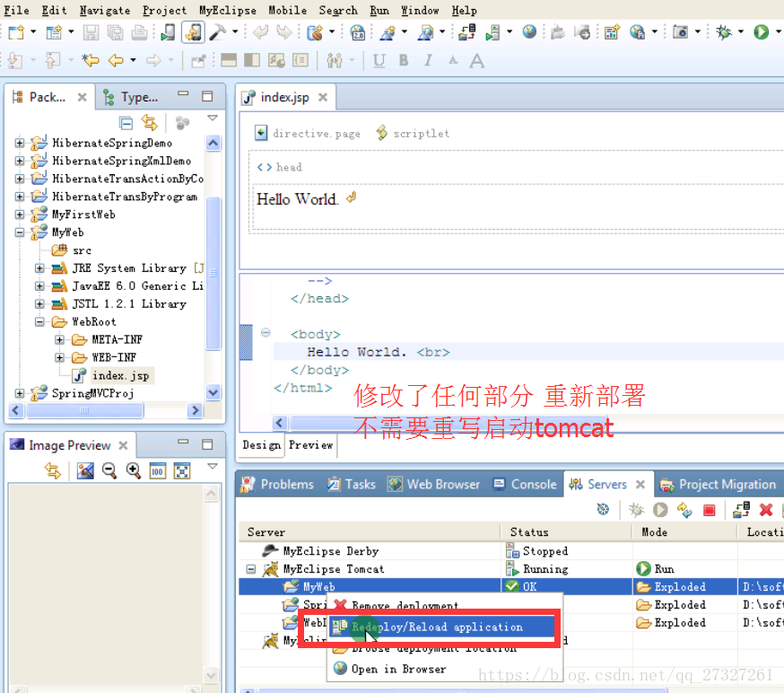Switch to the Design editor tab
Viewport: 784px width, 693px height.
[x=261, y=445]
